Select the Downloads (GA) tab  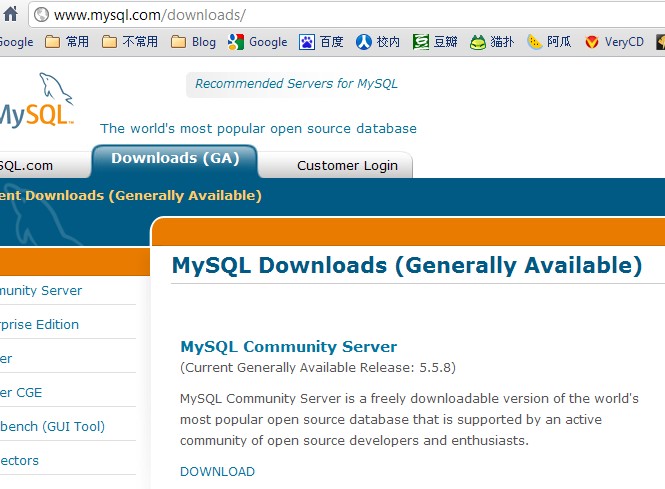click(175, 159)
